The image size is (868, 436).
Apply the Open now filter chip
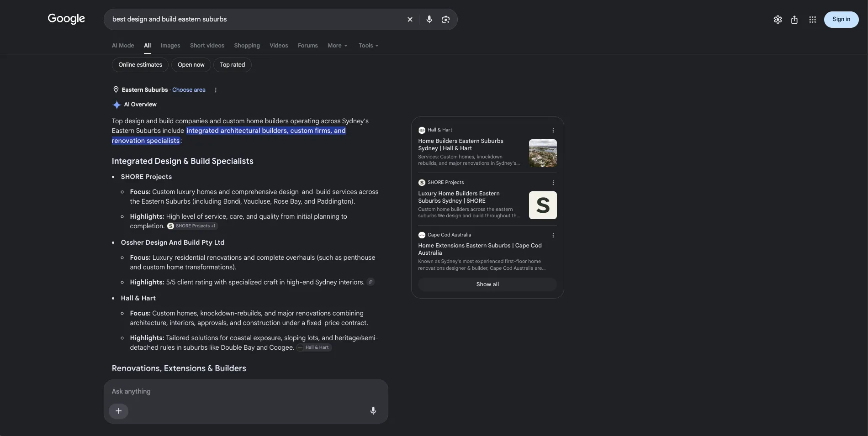point(191,65)
